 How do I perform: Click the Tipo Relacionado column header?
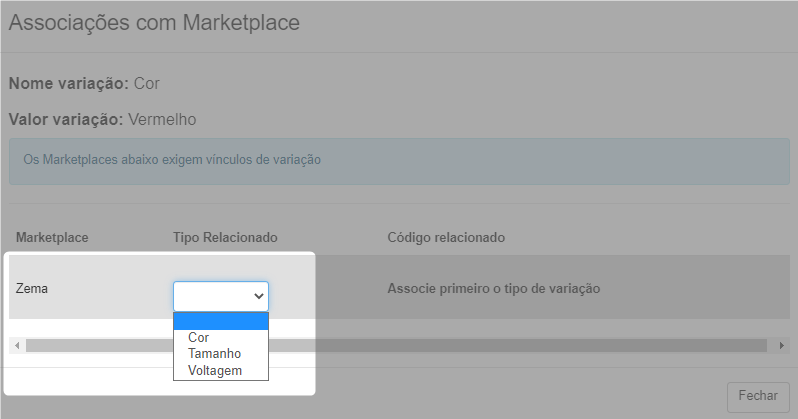point(225,237)
